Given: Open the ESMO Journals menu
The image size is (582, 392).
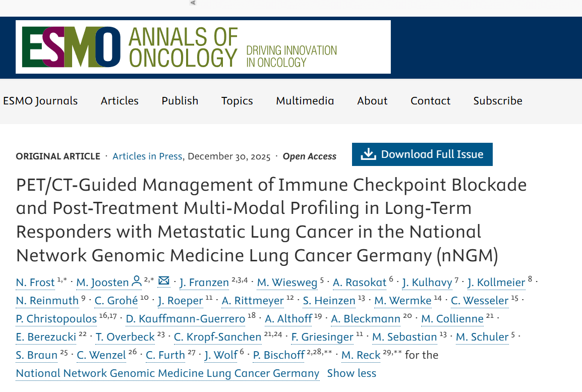Looking at the screenshot, I should coord(40,101).
